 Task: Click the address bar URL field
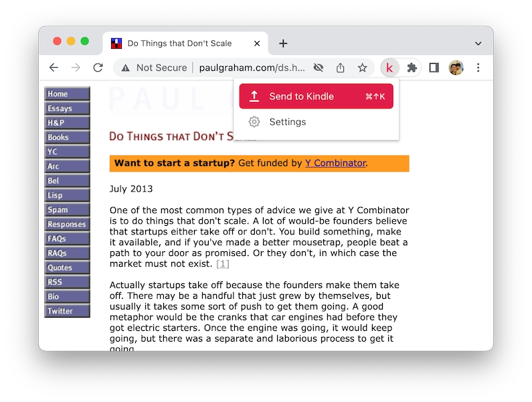tap(252, 68)
